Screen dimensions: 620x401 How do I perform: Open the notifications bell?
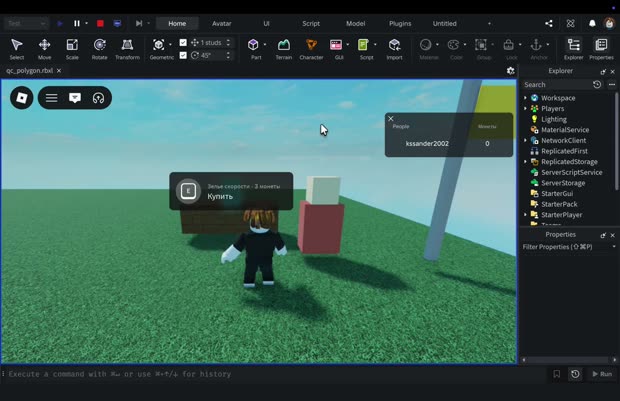(592, 23)
